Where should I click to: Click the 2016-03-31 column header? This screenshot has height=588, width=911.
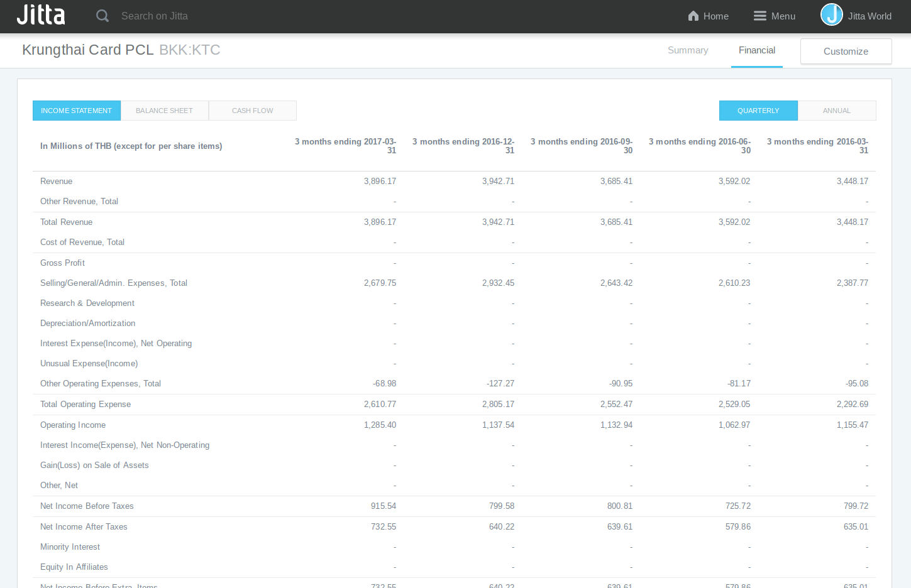[x=817, y=146]
